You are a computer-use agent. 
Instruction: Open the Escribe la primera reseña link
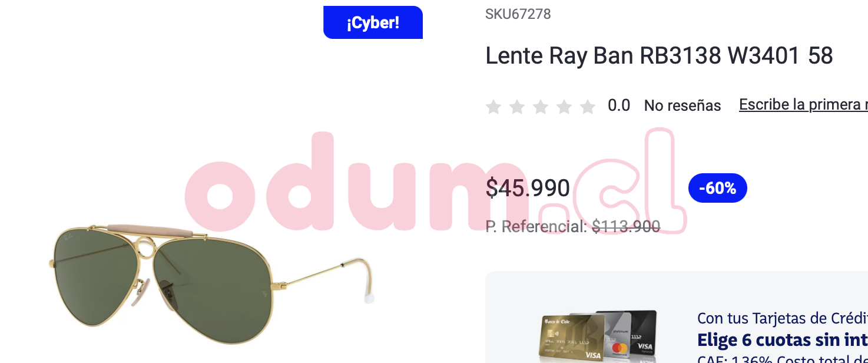pos(803,105)
